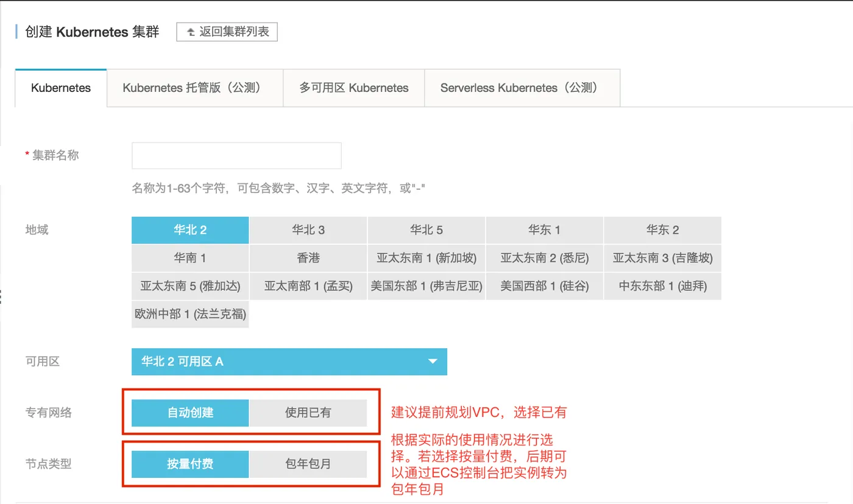Viewport: 853px width, 504px height.
Task: Choose region 华北 5
Action: (426, 230)
